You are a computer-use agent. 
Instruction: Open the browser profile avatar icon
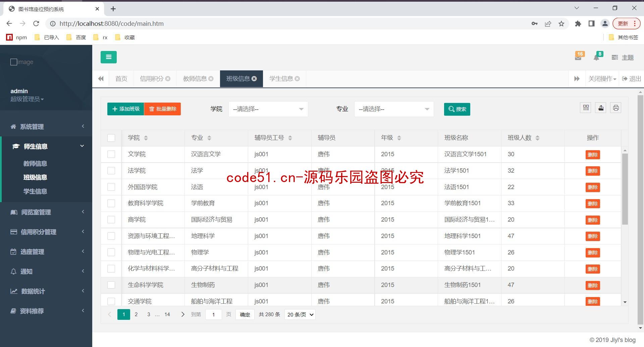(x=605, y=23)
